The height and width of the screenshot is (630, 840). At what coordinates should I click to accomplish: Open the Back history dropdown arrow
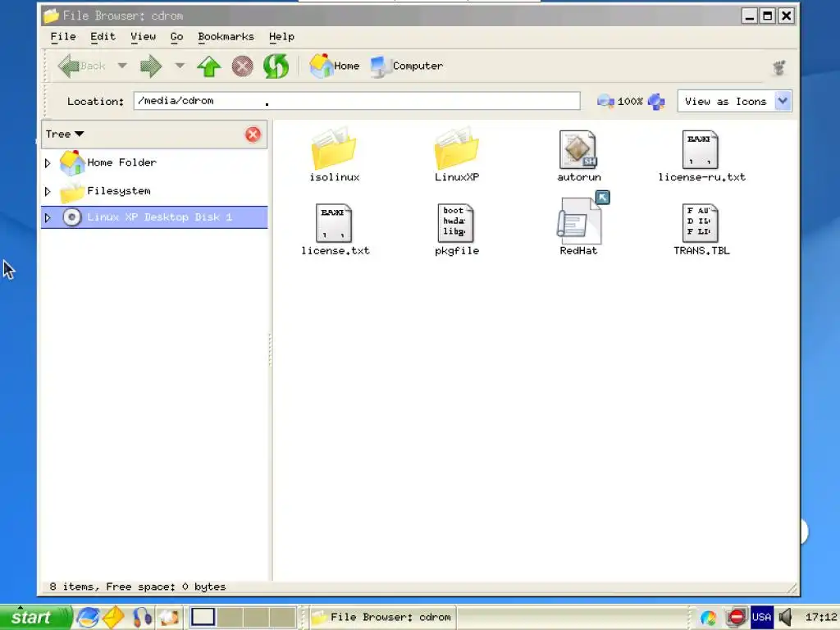click(x=122, y=66)
